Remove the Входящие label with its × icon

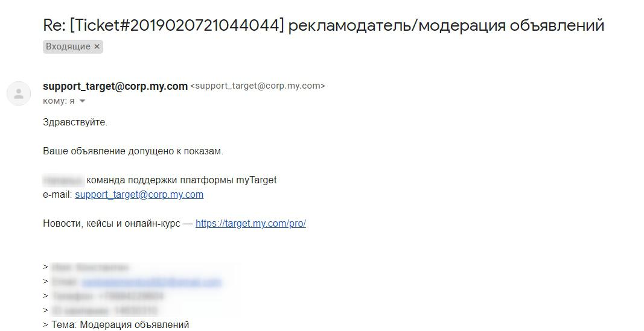point(97,47)
